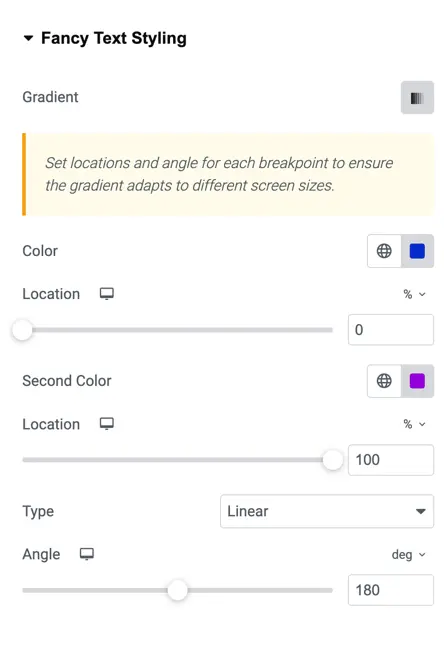This screenshot has height=647, width=444.
Task: Open the deg unit dropdown for Angle
Action: pyautogui.click(x=408, y=555)
